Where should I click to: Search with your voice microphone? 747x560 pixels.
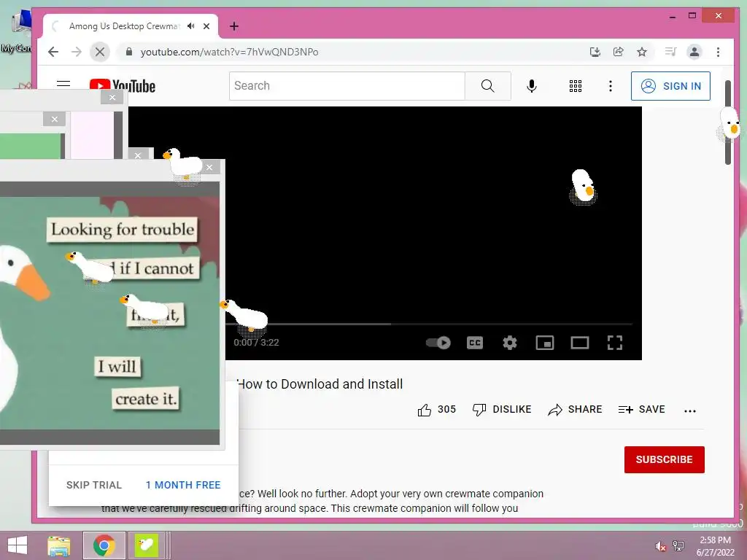pos(532,86)
